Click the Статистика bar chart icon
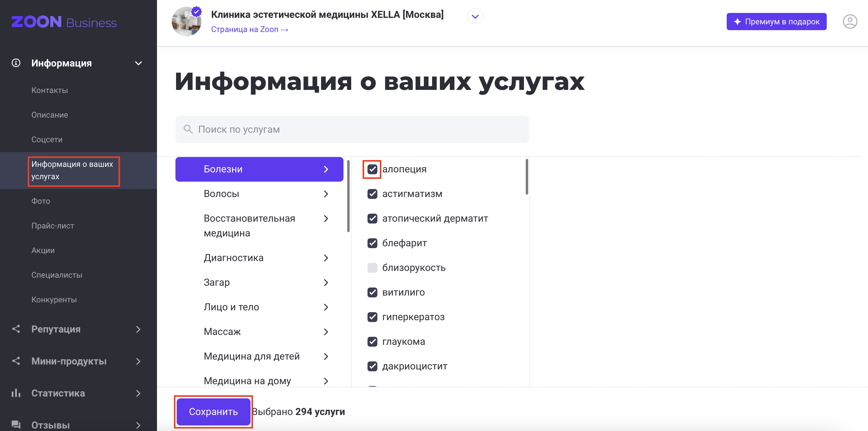The height and width of the screenshot is (431, 868). click(16, 393)
